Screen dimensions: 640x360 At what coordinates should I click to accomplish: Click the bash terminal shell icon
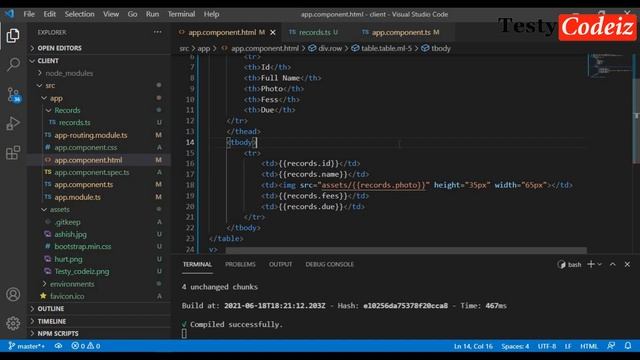(x=562, y=264)
